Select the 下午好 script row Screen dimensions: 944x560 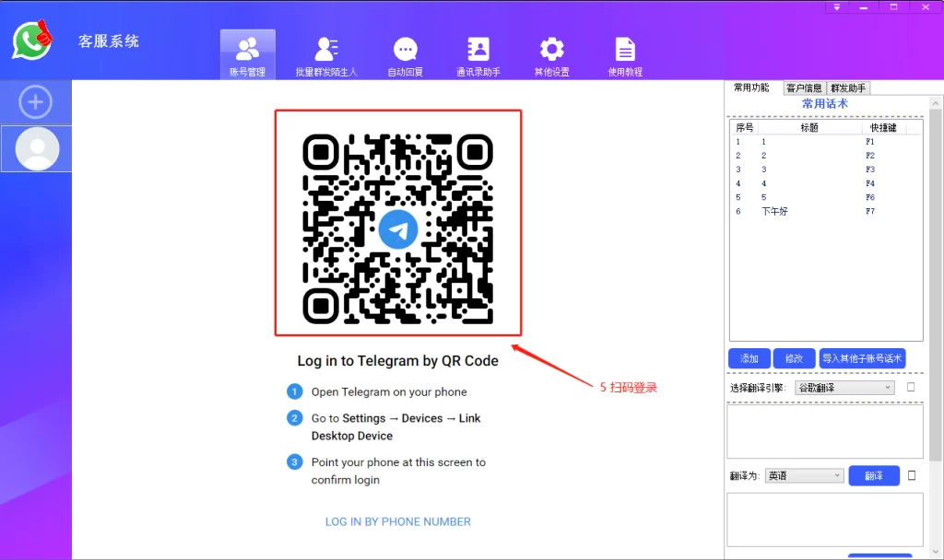[x=825, y=211]
